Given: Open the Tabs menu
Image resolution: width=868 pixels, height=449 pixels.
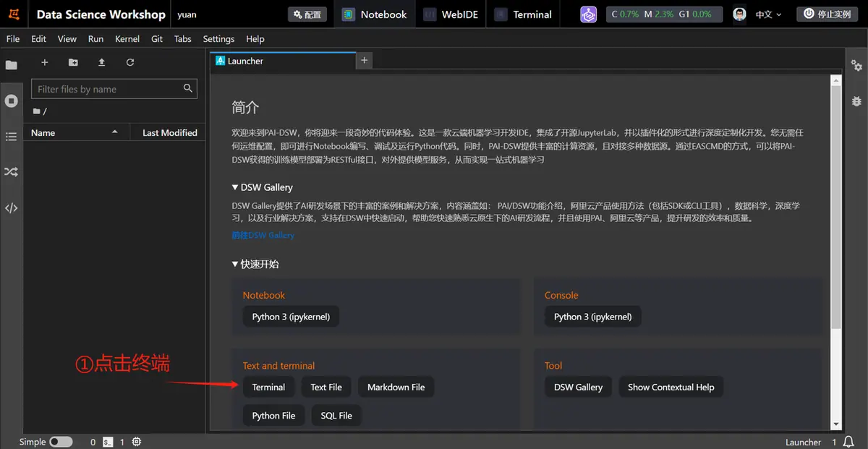Looking at the screenshot, I should (x=183, y=39).
